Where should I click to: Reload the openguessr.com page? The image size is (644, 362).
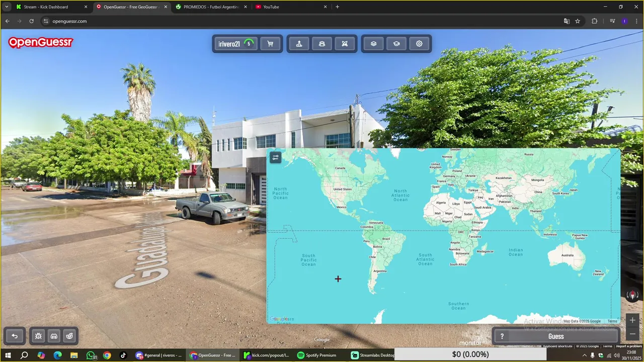click(x=31, y=21)
